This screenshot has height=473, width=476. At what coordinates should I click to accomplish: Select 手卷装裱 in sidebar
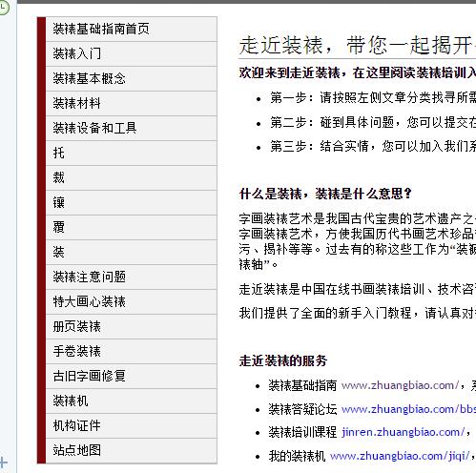pos(132,351)
